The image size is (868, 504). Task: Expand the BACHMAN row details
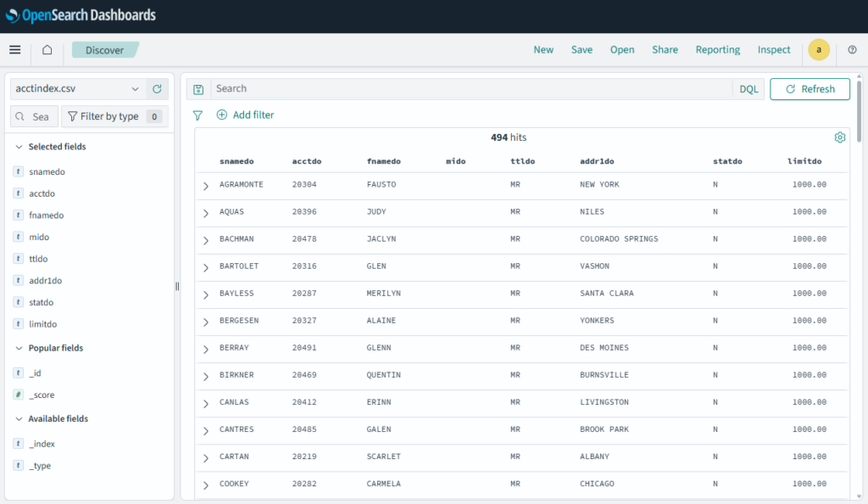[x=206, y=240]
